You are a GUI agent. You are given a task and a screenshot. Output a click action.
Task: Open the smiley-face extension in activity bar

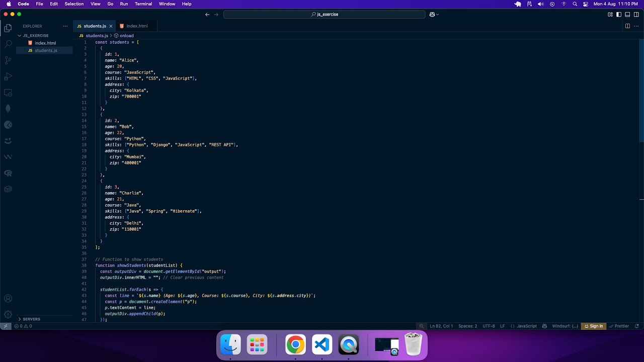8,141
